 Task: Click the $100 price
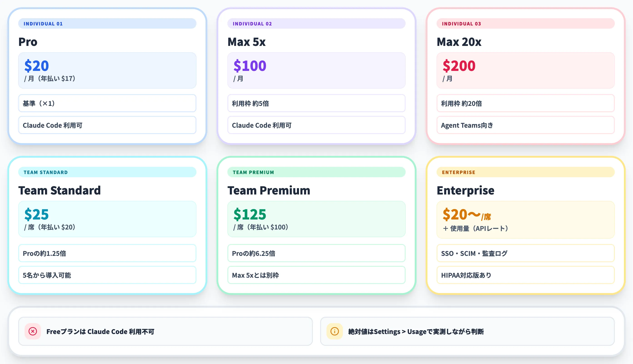pyautogui.click(x=250, y=66)
